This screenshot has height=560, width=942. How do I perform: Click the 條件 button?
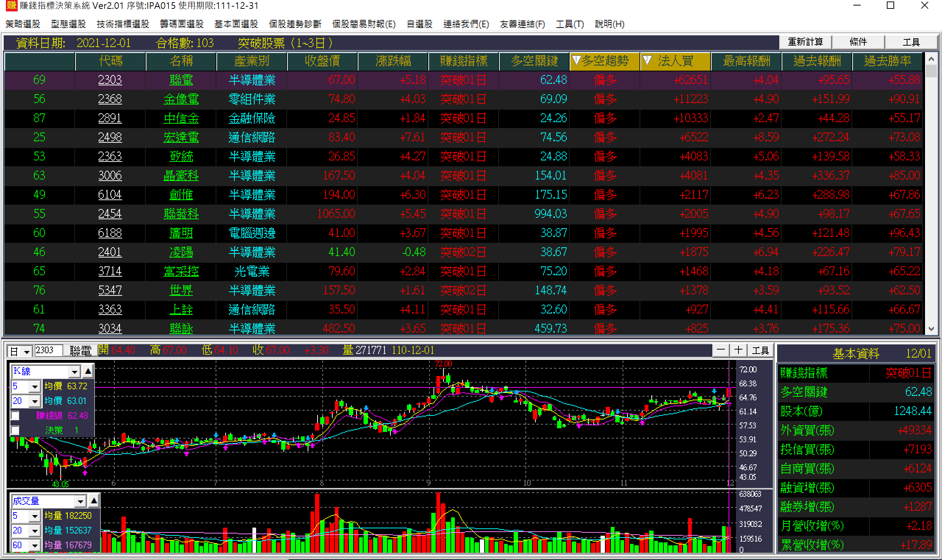[858, 42]
